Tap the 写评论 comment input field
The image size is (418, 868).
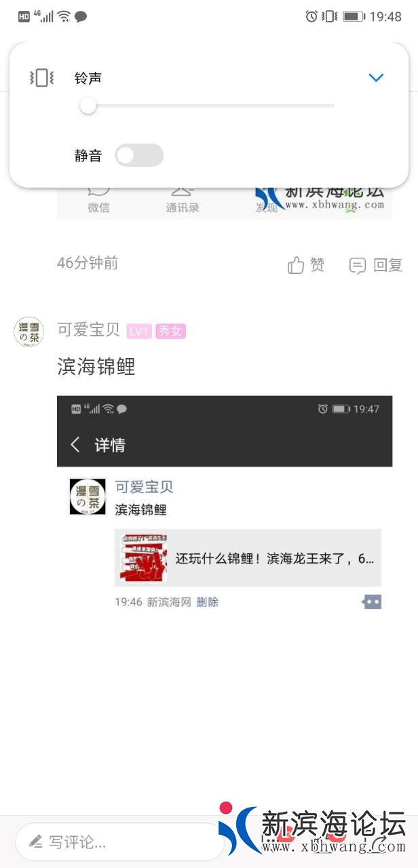click(x=119, y=842)
